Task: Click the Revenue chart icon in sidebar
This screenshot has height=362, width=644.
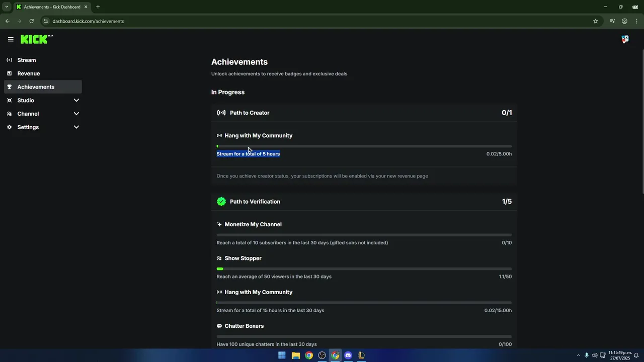Action: 9,73
